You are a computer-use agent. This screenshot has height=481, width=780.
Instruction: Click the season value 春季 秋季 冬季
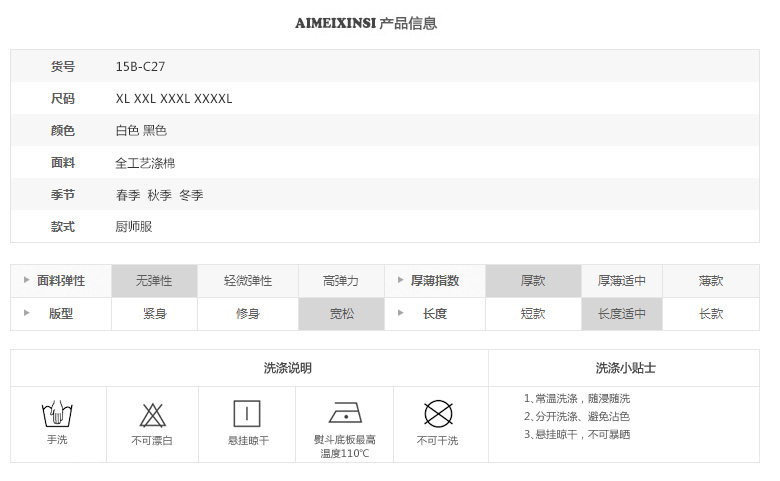tap(160, 195)
